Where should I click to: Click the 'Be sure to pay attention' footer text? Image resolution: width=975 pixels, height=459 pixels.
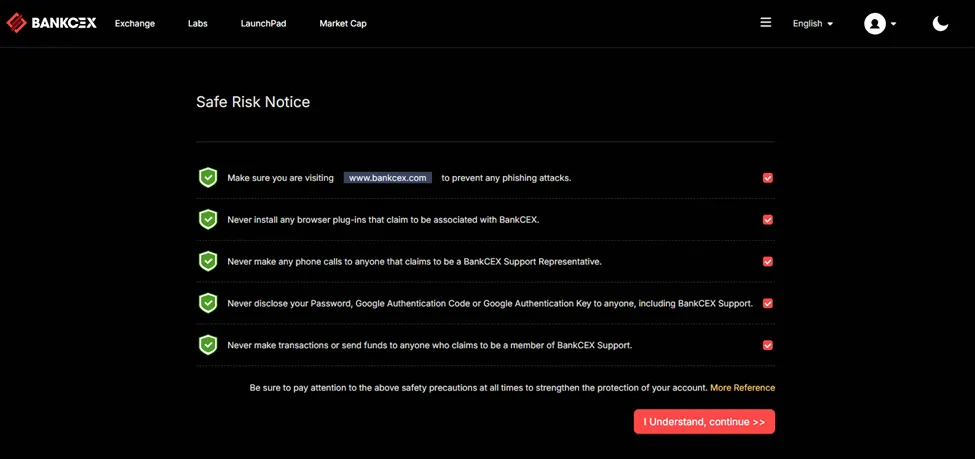coord(479,387)
